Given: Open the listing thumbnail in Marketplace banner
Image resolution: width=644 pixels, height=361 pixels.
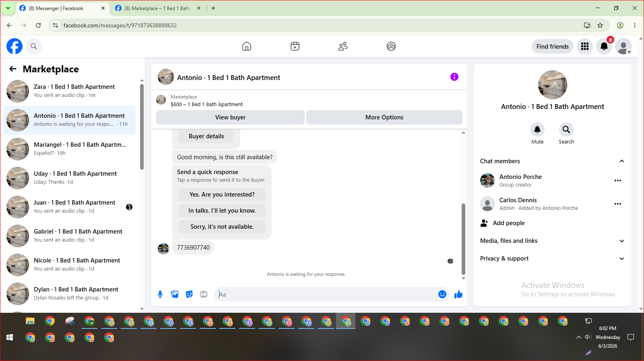Looking at the screenshot, I should click(x=161, y=100).
